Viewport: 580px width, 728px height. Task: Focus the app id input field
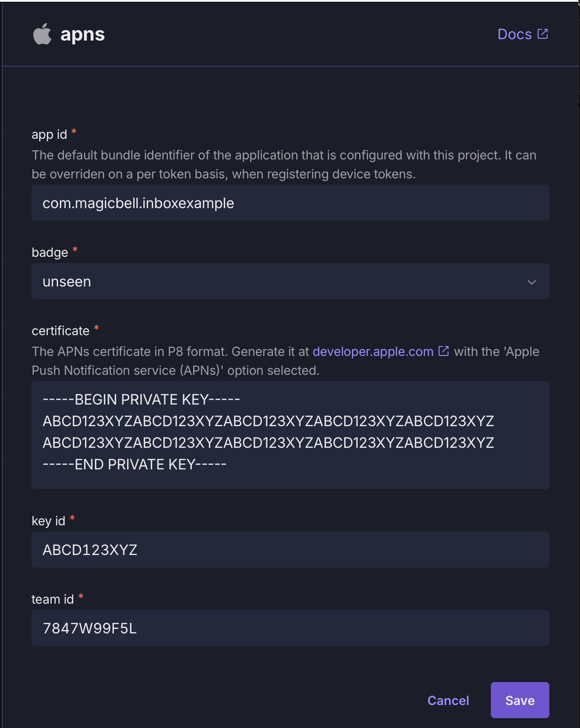click(290, 203)
